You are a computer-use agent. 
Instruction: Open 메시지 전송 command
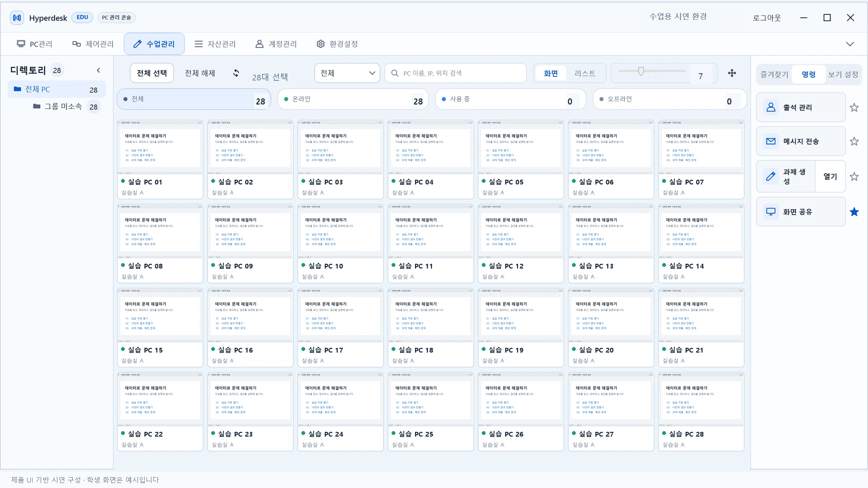tap(801, 141)
